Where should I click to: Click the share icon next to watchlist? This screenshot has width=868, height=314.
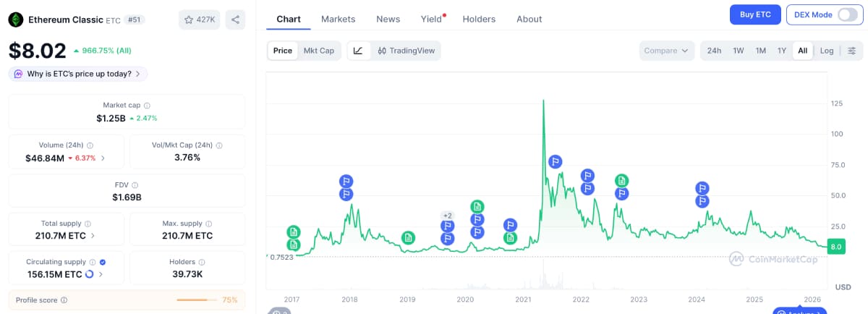[235, 20]
